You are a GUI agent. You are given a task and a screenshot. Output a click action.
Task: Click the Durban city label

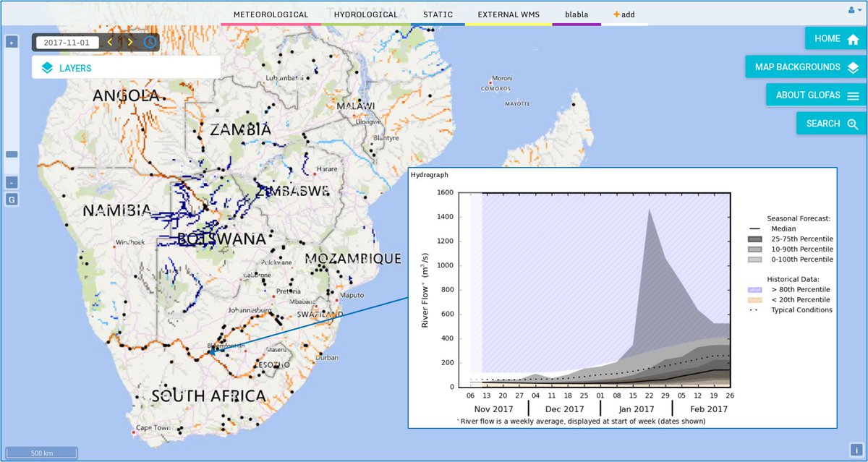point(328,357)
